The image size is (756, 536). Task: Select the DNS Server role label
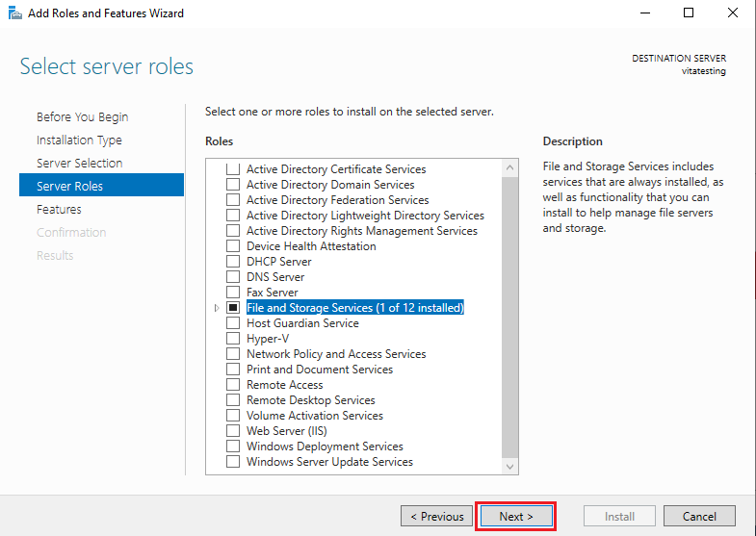(275, 277)
